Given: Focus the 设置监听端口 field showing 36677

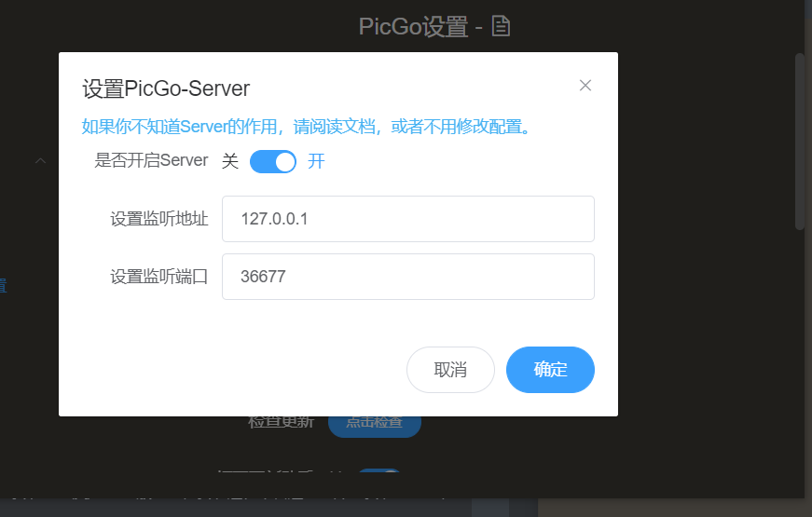Looking at the screenshot, I should point(407,277).
